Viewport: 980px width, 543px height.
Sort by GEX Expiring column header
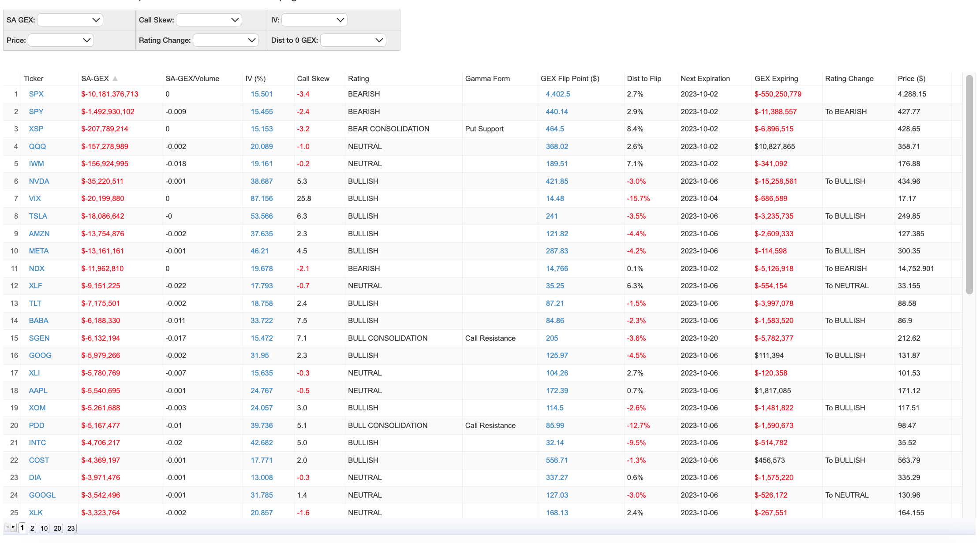coord(776,78)
